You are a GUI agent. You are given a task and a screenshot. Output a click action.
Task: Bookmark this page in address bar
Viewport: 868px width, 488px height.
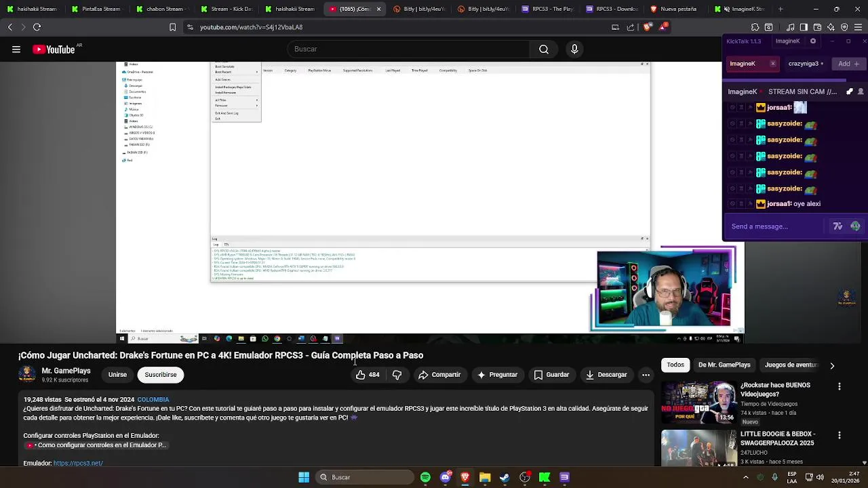coord(172,27)
